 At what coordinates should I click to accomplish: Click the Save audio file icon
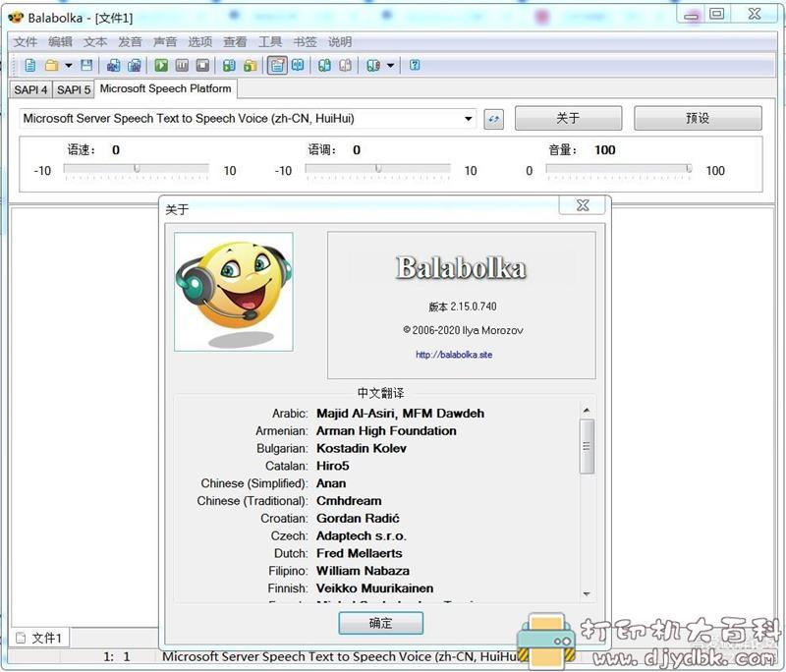click(114, 65)
